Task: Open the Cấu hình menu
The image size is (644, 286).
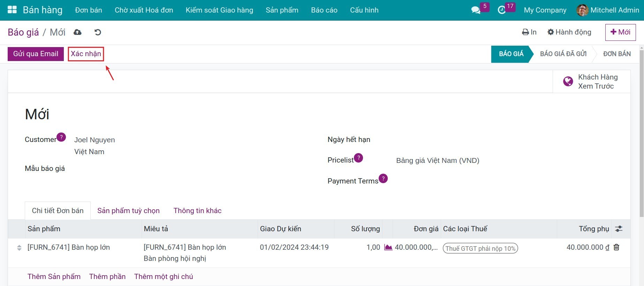Action: (x=364, y=10)
